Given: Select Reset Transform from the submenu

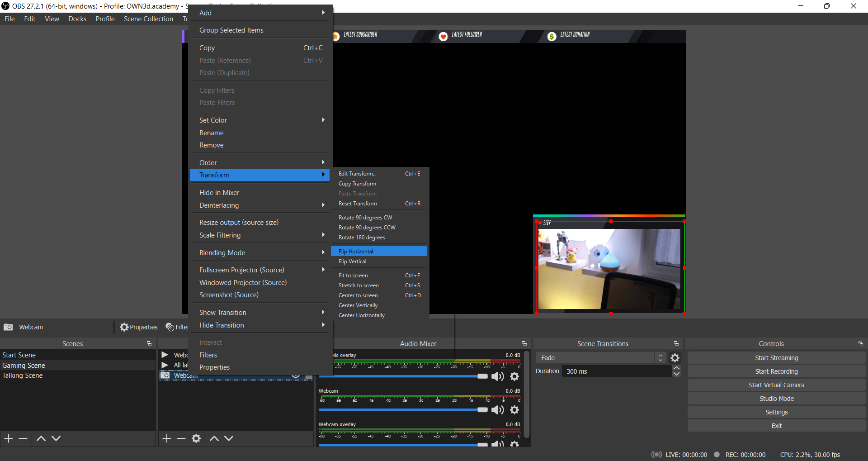Looking at the screenshot, I should (358, 204).
